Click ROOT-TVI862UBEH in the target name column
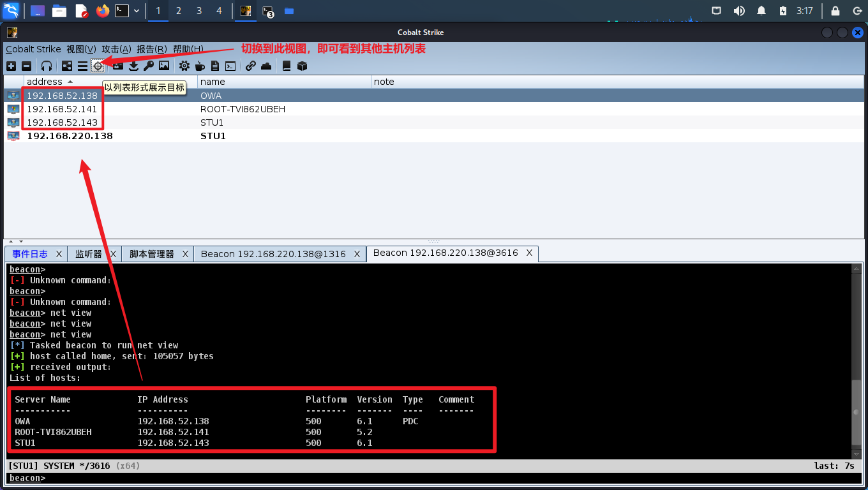 tap(243, 109)
